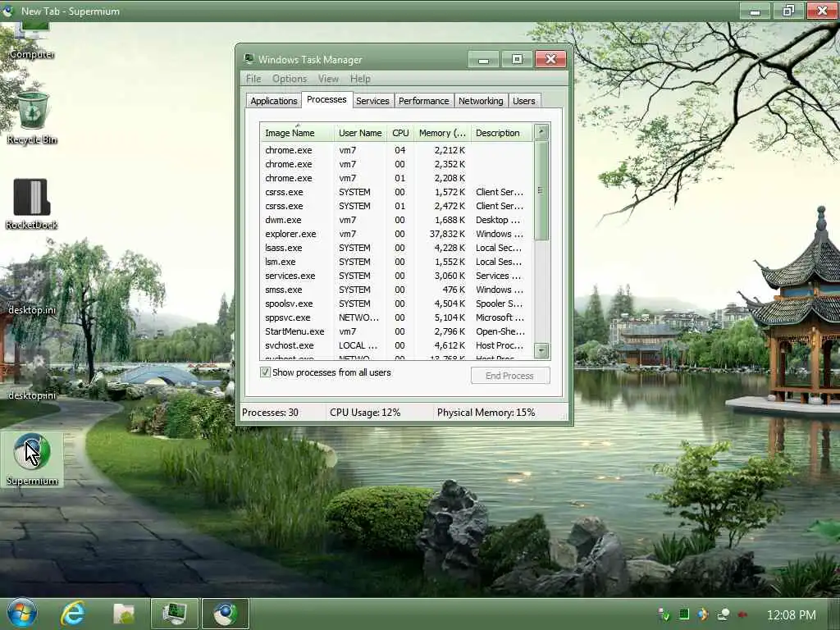This screenshot has height=630, width=840.
Task: Select the spoolsv.exe process row
Action: tap(396, 304)
